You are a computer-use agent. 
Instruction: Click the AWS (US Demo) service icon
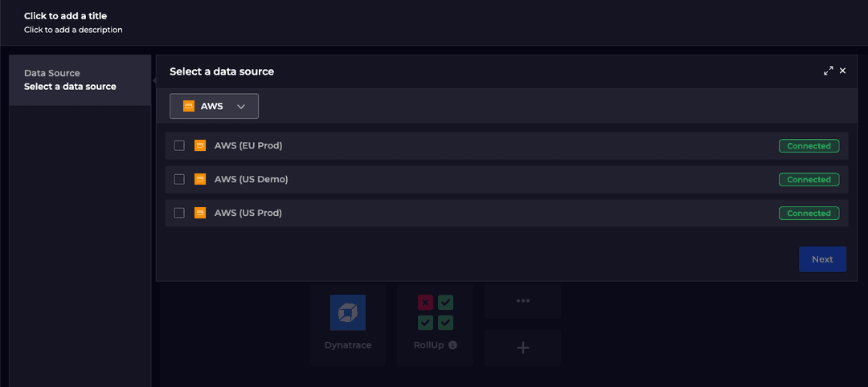[200, 179]
